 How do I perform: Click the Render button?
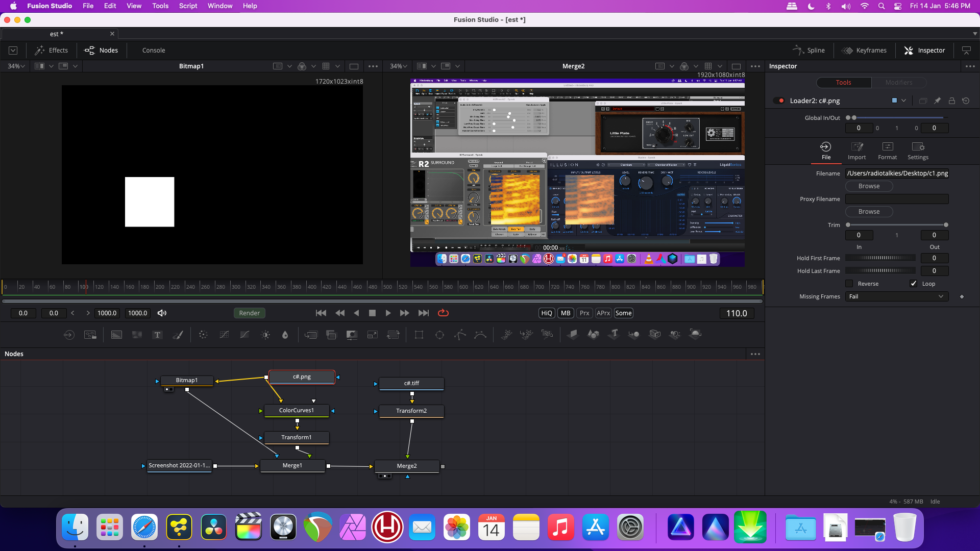[x=250, y=313]
